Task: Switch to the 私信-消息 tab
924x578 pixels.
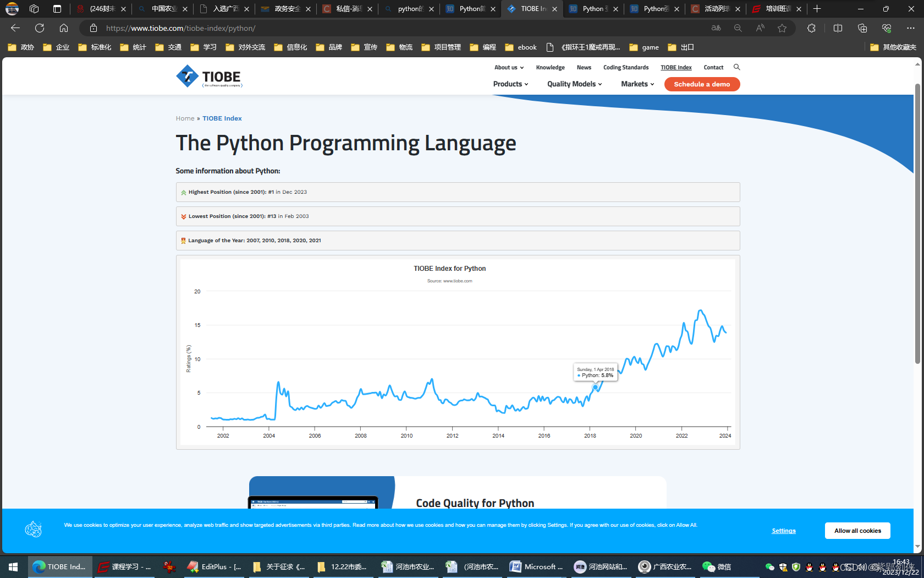Action: point(348,9)
